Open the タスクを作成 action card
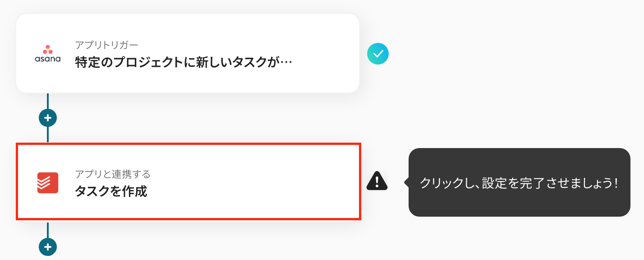The width and height of the screenshot is (644, 260). coord(188,182)
